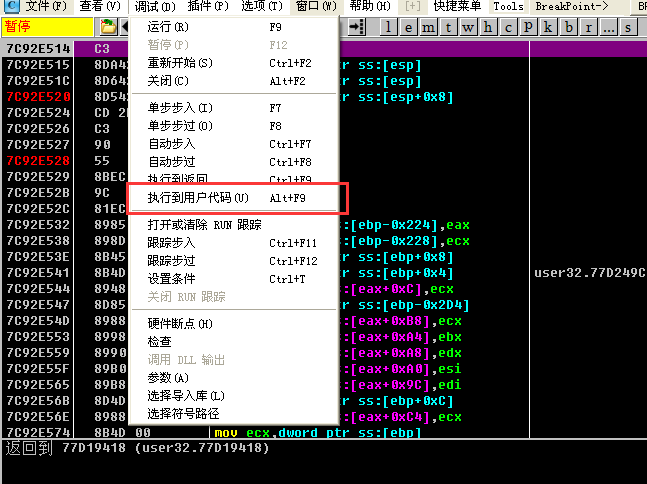Click address 7C92E55F in disassembly
The image size is (647, 484).
[38, 368]
